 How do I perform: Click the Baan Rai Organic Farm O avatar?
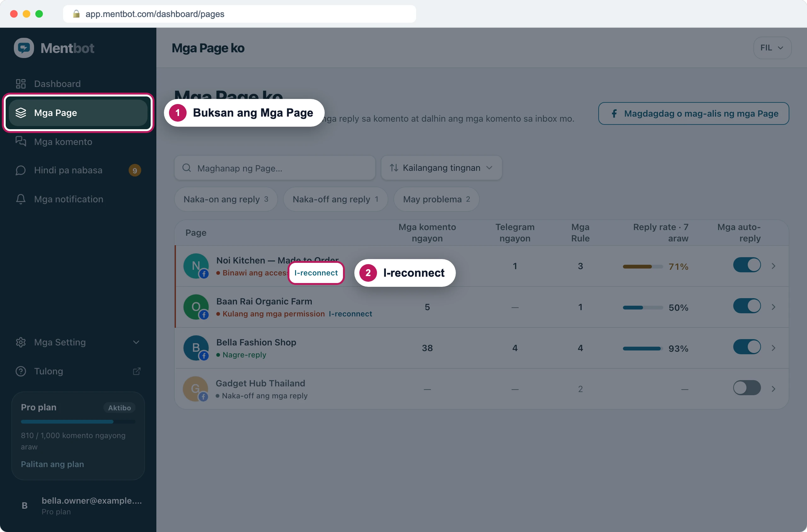pyautogui.click(x=196, y=307)
